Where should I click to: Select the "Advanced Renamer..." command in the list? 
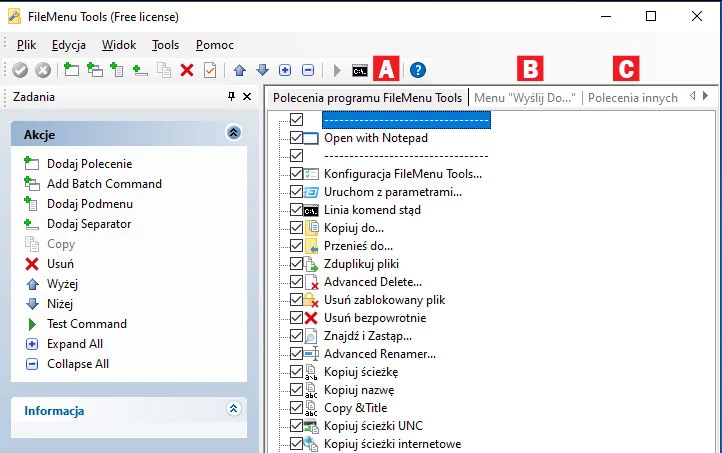380,354
